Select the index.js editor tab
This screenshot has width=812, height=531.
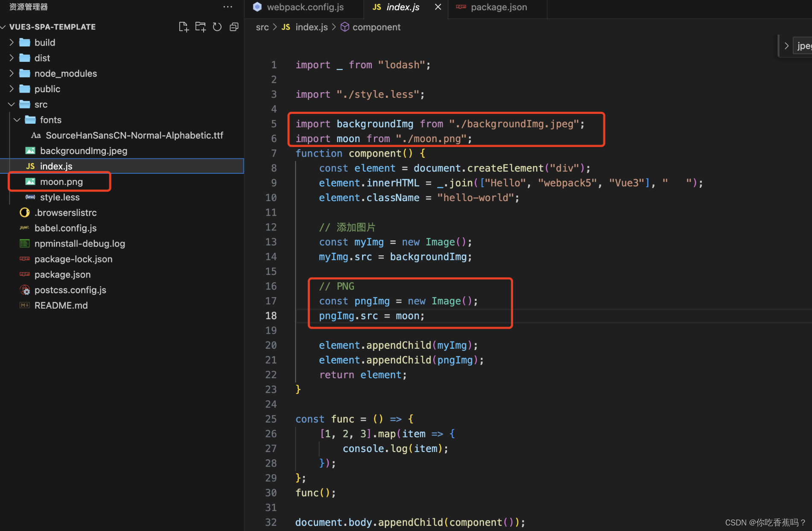[406, 7]
